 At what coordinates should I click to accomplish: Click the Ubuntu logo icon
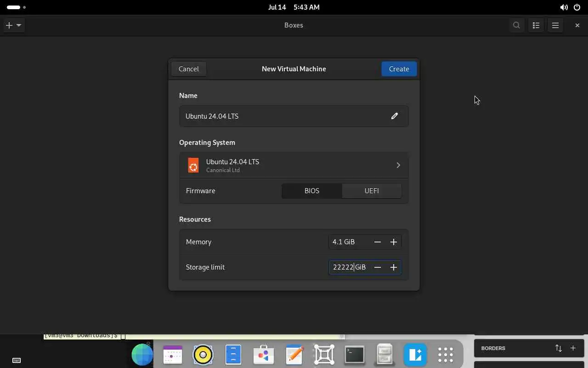[x=193, y=165]
